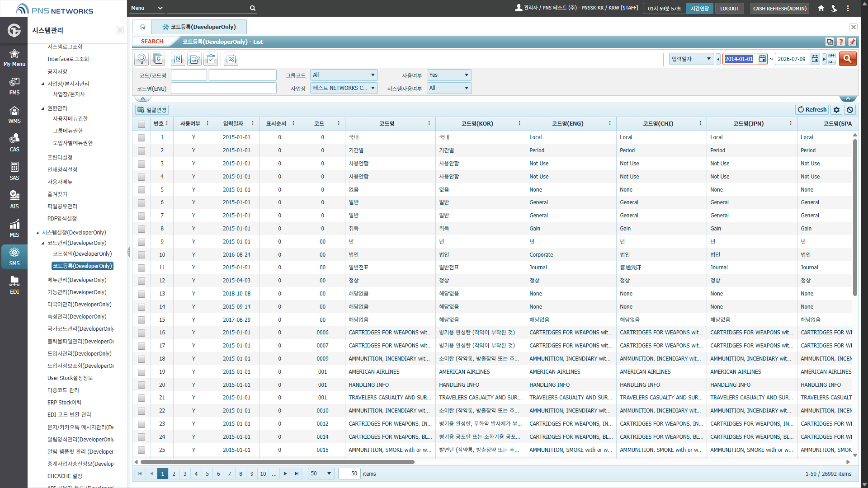Open the 사용여부 Yes dropdown
The image size is (868, 488).
[449, 75]
